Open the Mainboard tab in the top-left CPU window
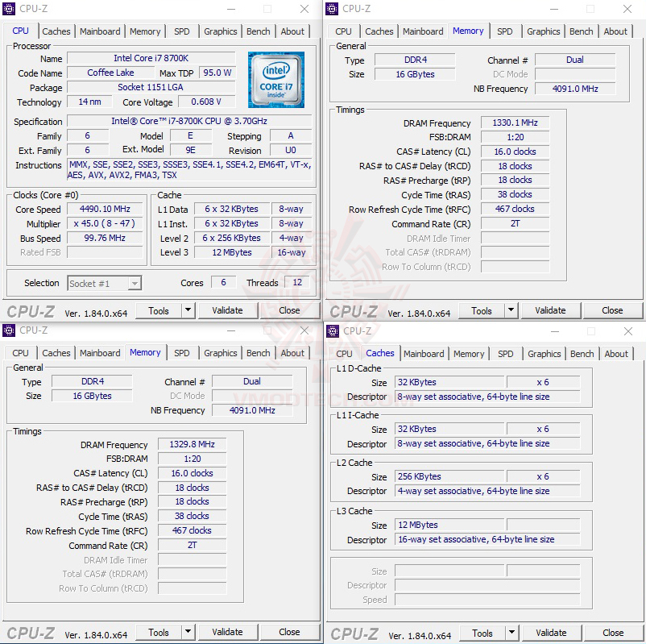Screen dimensions: 646x644 100,31
